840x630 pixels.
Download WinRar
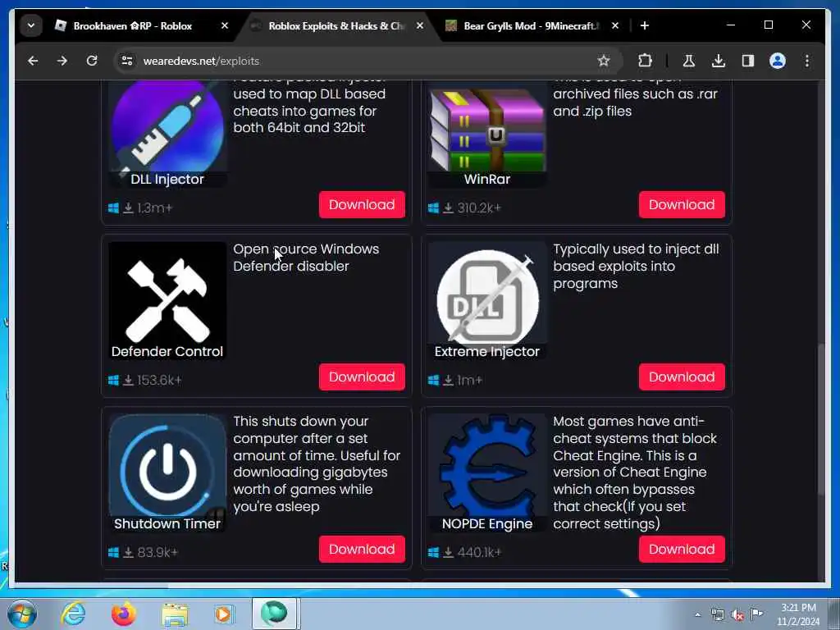[x=682, y=204]
